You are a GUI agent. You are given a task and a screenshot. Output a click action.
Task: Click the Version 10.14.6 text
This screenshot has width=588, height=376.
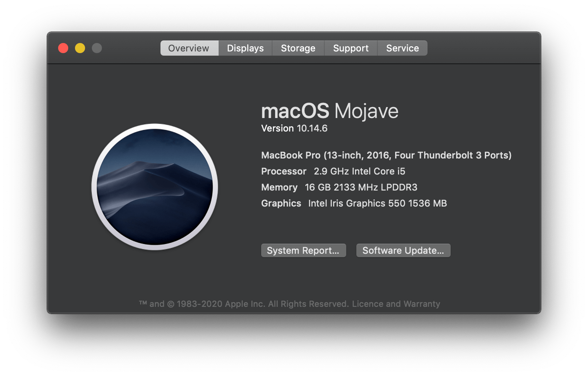pos(294,128)
